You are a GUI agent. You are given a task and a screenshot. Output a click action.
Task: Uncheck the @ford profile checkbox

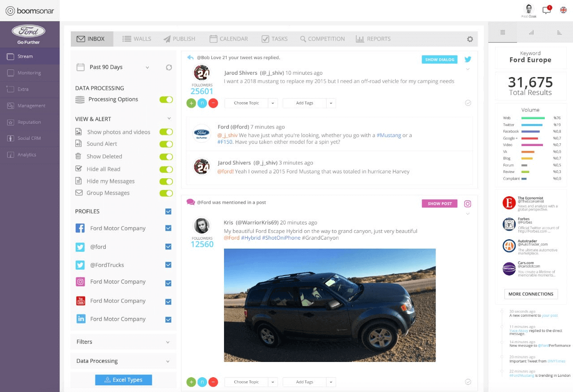(x=168, y=246)
